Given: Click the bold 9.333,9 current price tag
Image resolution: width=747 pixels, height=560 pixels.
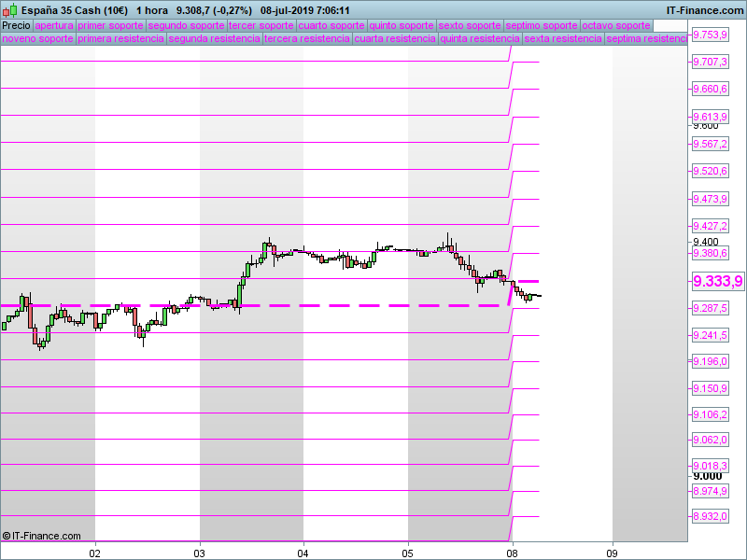Looking at the screenshot, I should 717,281.
